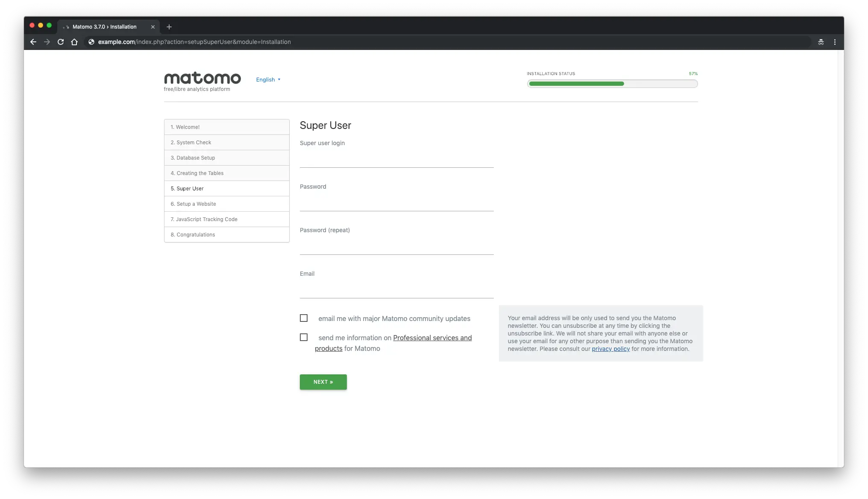
Task: Select step 1. Welcome!
Action: click(227, 127)
